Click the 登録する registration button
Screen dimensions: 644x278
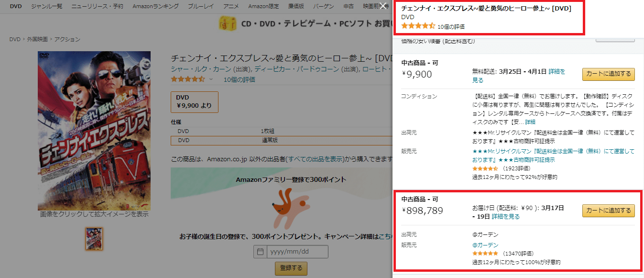(x=291, y=268)
